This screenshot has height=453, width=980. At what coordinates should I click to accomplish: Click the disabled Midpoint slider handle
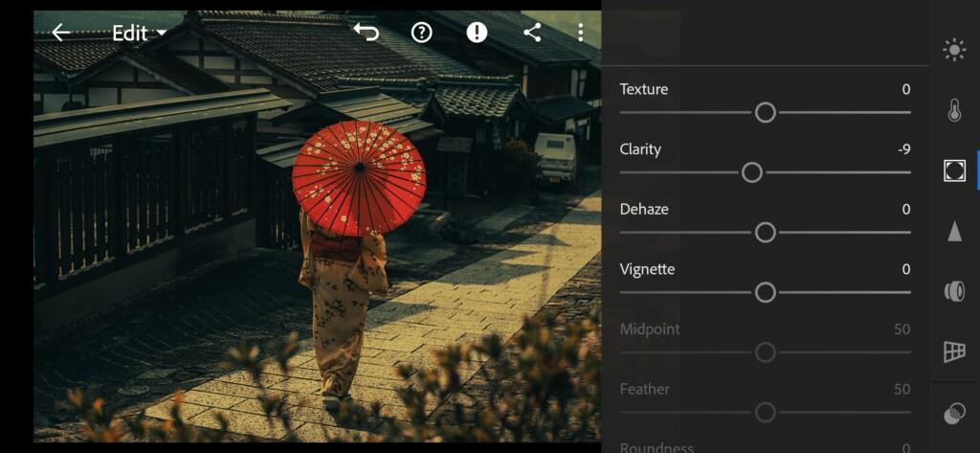765,352
